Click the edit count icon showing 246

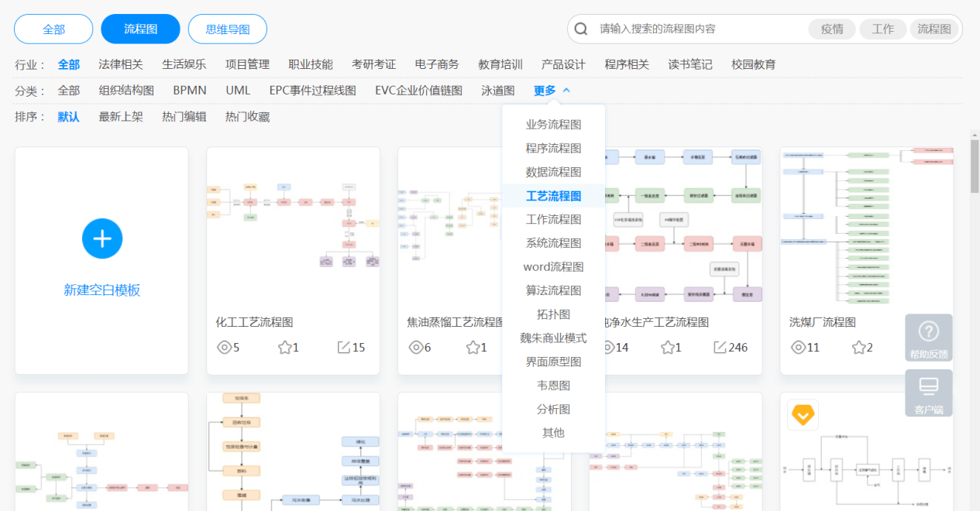[719, 348]
